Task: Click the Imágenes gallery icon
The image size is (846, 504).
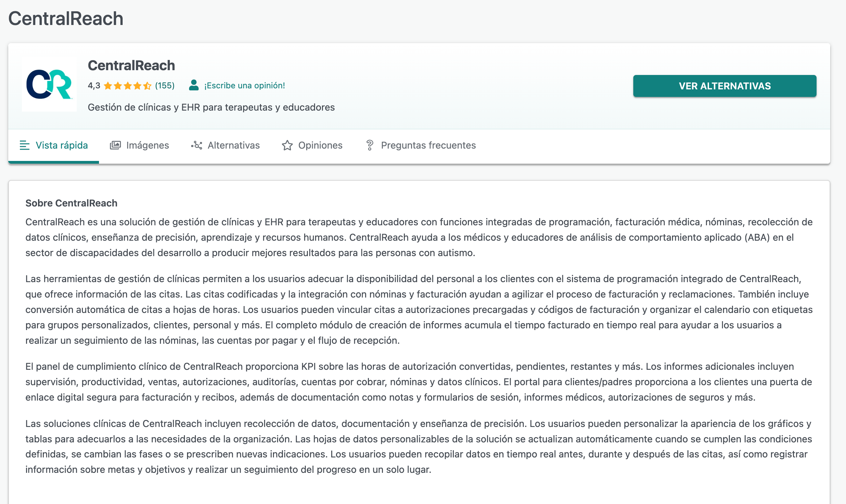Action: 115,145
